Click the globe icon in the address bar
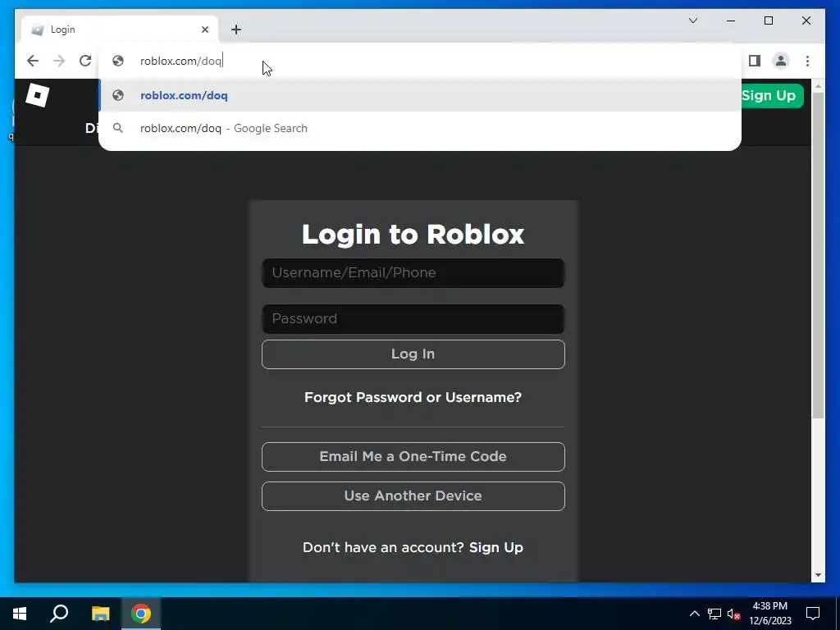Screen dimensions: 840x630 coord(118,61)
